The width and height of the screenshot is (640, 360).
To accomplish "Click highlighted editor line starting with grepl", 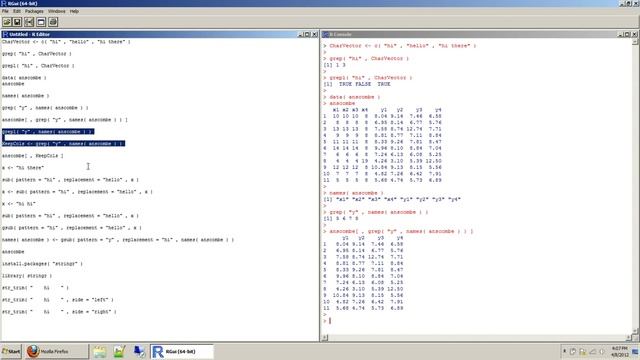I will click(48, 131).
